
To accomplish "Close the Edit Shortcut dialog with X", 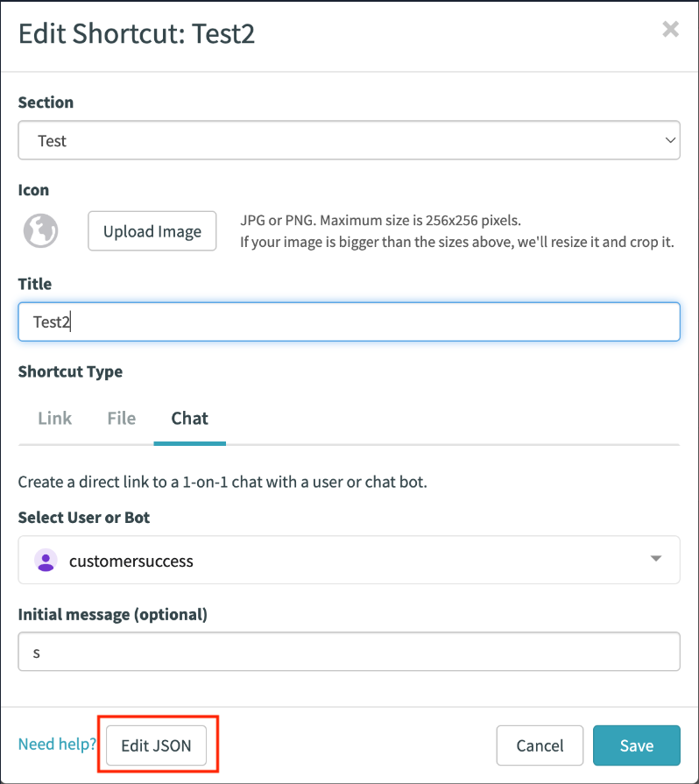I will 670,30.
